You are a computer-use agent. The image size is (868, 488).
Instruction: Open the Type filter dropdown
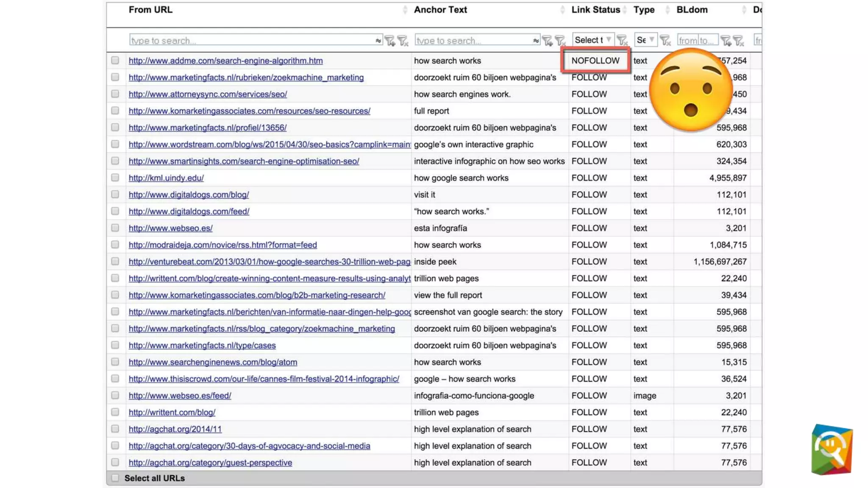point(645,40)
